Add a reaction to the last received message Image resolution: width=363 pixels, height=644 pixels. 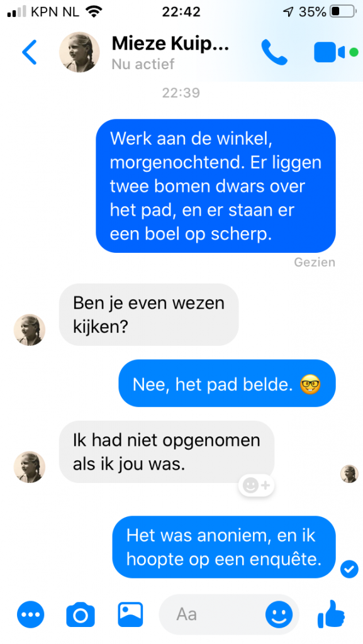point(256,486)
